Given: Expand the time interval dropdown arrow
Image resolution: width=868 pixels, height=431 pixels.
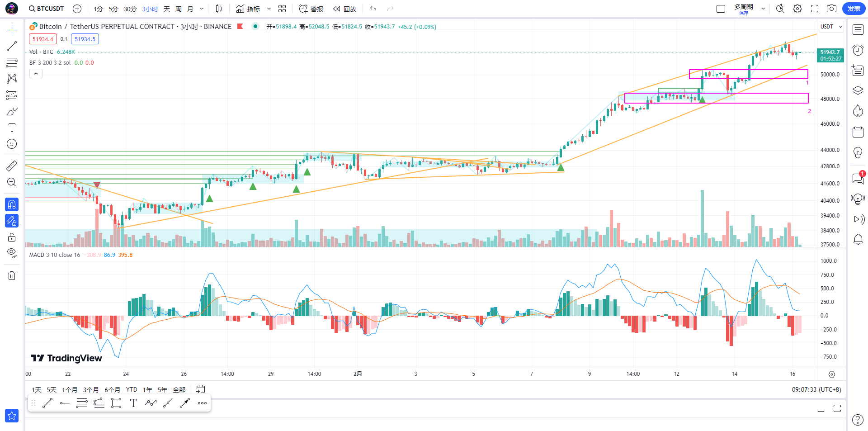Looking at the screenshot, I should click(202, 9).
